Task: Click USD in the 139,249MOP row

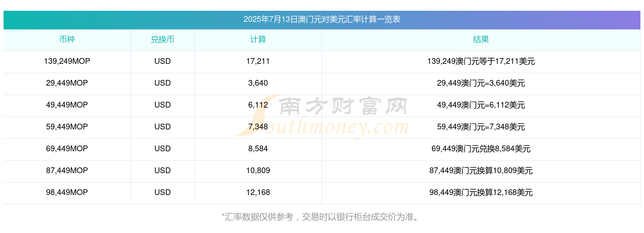Action: (162, 61)
